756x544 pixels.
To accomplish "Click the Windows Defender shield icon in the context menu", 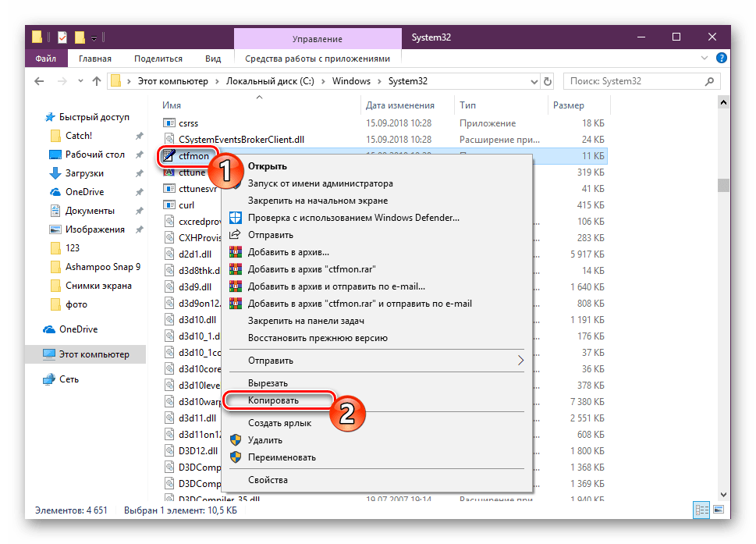I will point(235,218).
